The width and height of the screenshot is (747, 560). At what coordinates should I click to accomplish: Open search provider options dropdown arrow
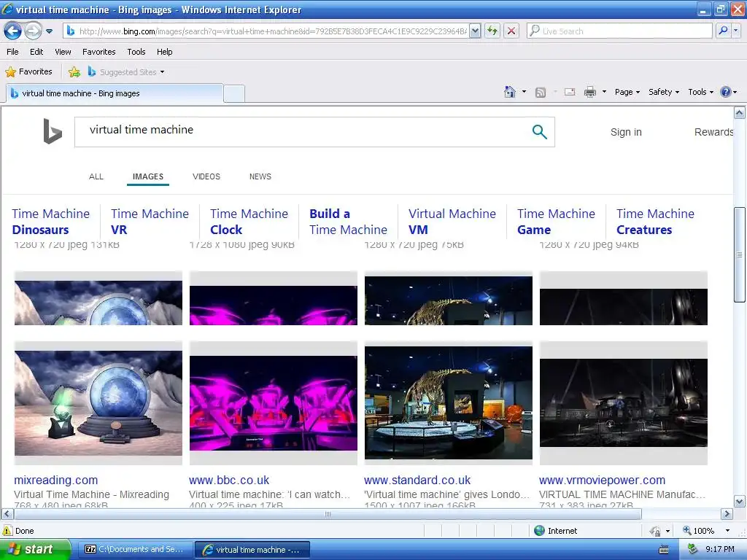pos(736,31)
